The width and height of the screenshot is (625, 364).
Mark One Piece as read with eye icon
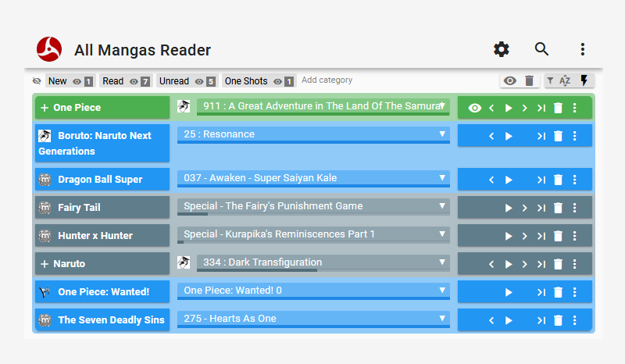pos(474,108)
